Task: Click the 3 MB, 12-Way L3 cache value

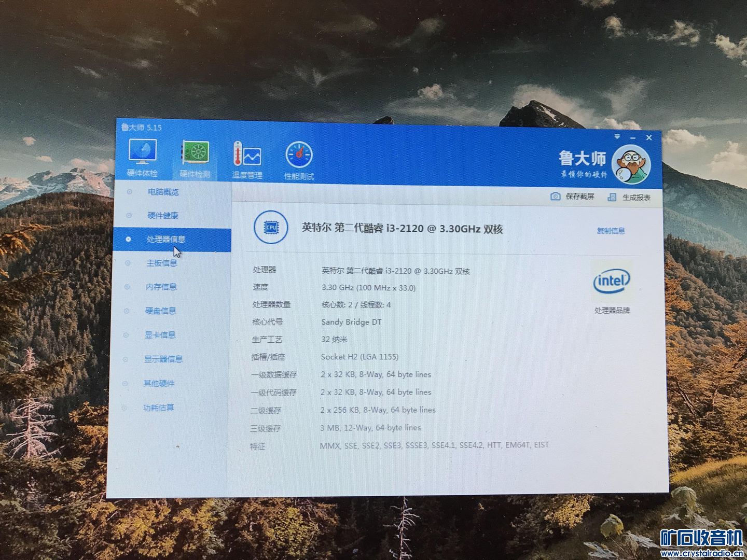Action: coord(370,428)
